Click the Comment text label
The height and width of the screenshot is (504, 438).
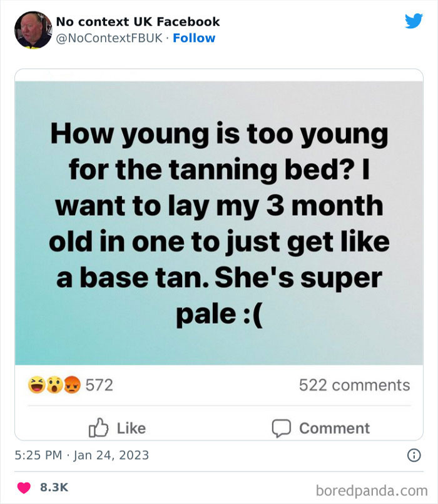point(334,428)
